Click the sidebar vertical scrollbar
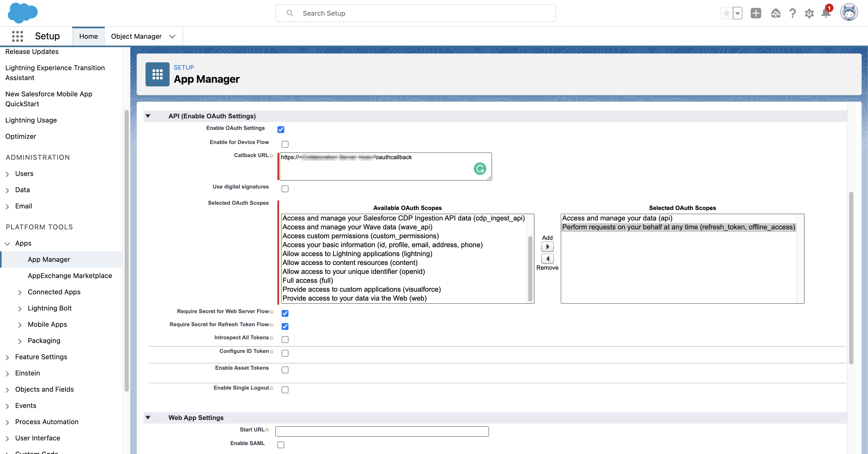Viewport: 868px width, 454px height. tap(127, 251)
